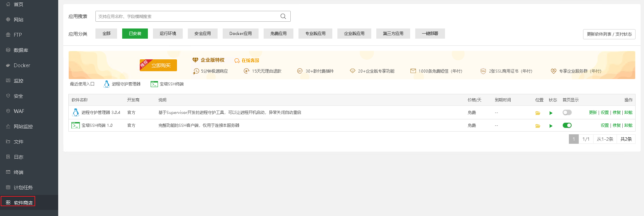Image resolution: width=644 pixels, height=216 pixels.
Task: Click 卸载 link for 宝塔SSH终端
Action: 628,125
